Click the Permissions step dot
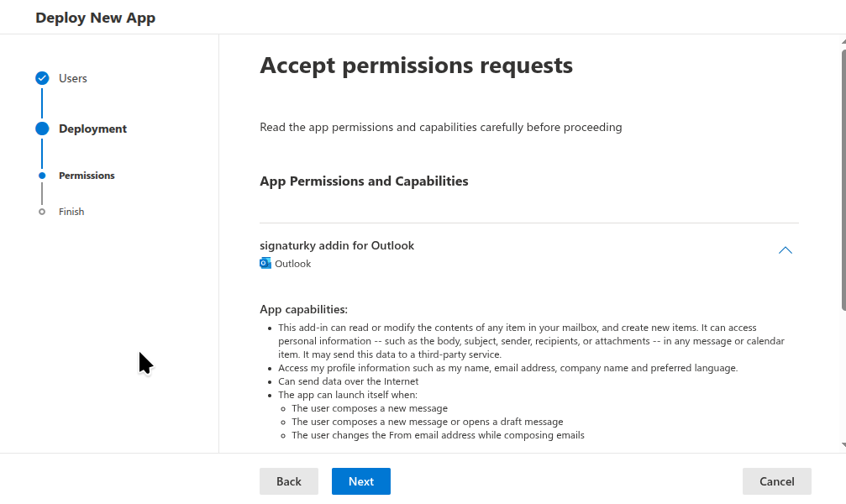The height and width of the screenshot is (504, 846). [x=42, y=176]
